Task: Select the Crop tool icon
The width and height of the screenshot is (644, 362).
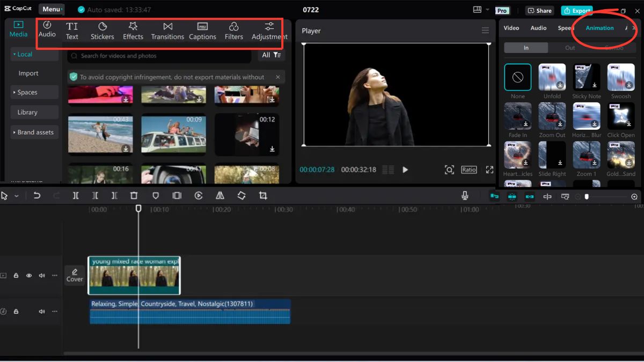Action: (x=263, y=196)
